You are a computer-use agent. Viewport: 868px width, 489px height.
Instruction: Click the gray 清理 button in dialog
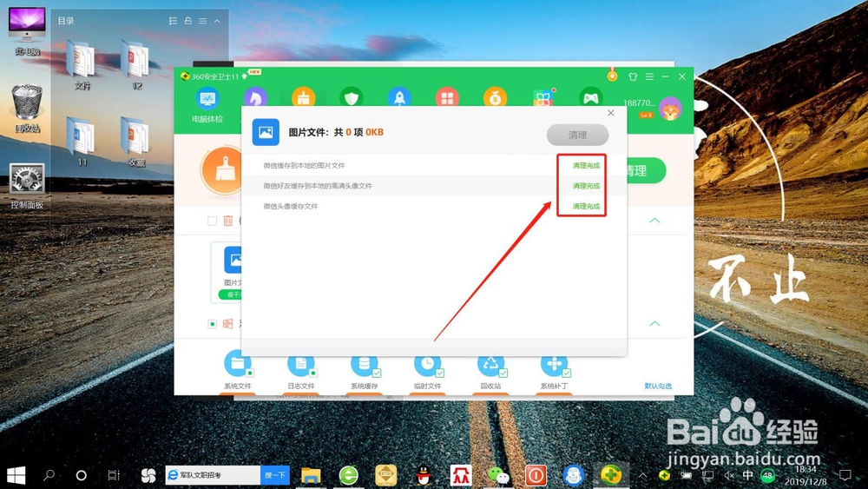pos(577,135)
